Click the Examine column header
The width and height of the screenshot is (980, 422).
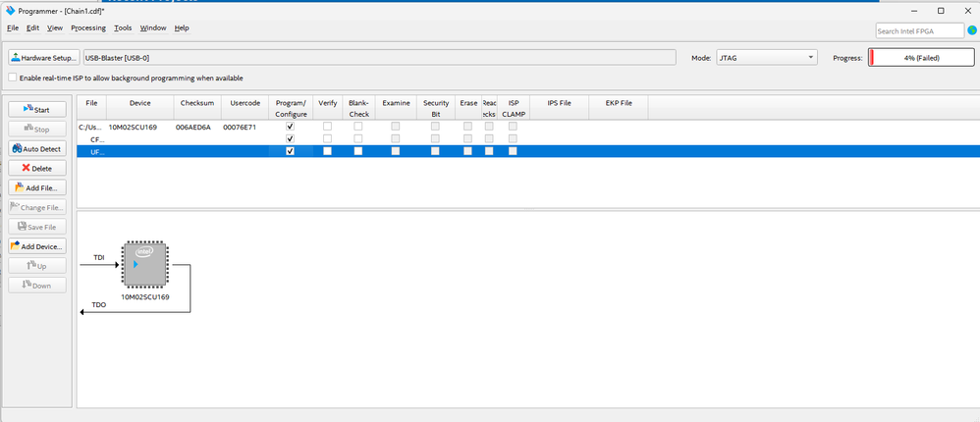396,108
